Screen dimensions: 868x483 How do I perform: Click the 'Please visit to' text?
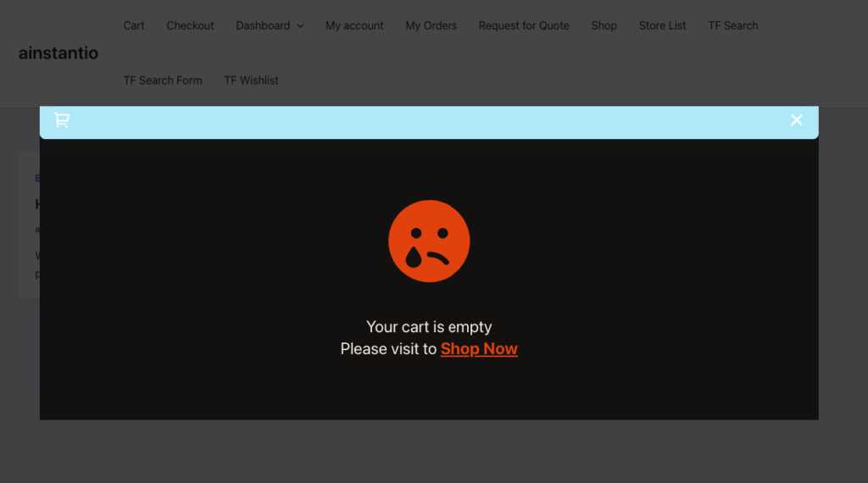pos(388,349)
